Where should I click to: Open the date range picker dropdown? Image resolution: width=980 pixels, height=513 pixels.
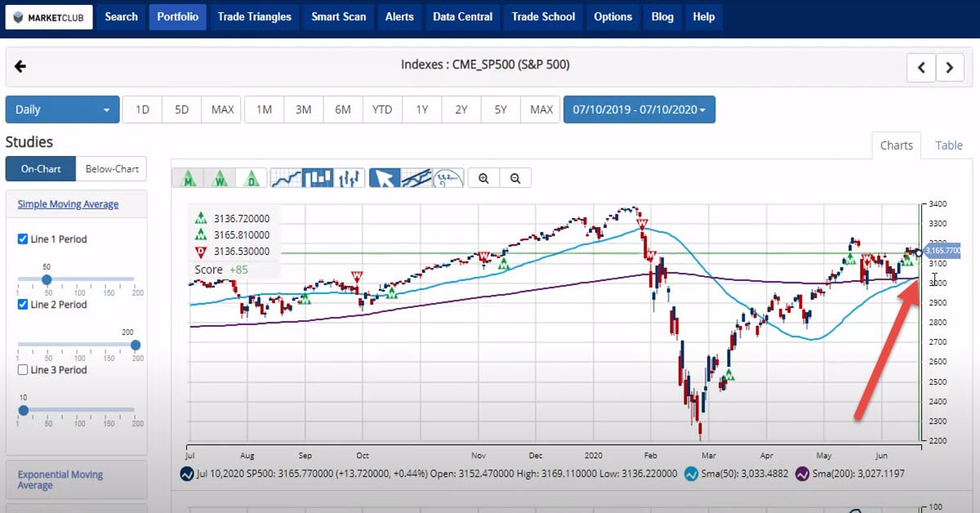pyautogui.click(x=639, y=109)
